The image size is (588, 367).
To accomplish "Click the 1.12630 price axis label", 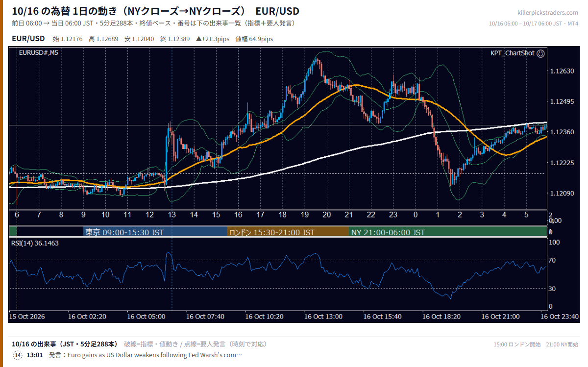I will pos(562,72).
